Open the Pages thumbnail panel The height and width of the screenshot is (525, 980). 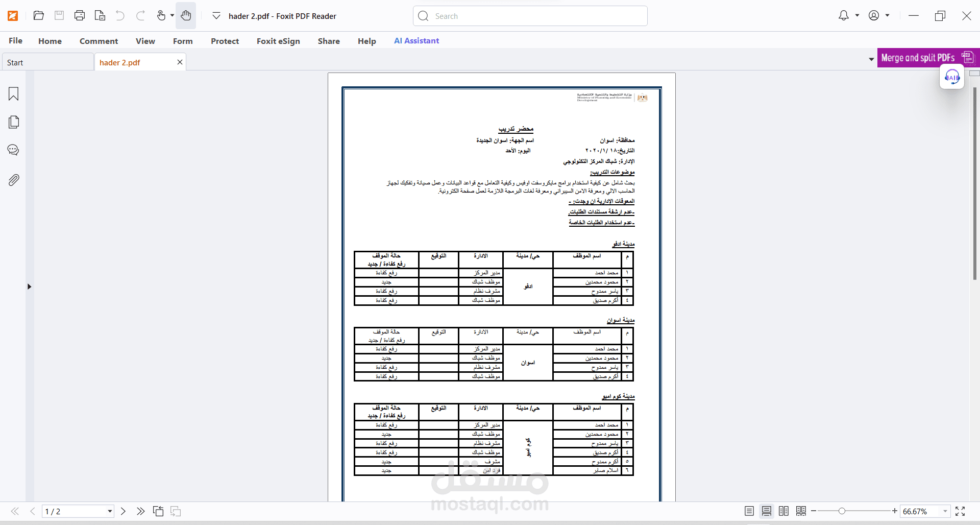[x=14, y=122]
